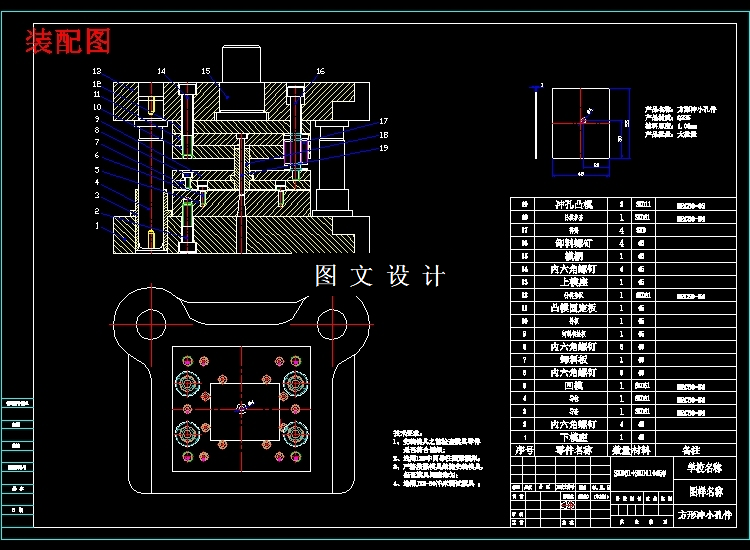
Task: Select 学校名称 in the title block
Action: click(705, 467)
